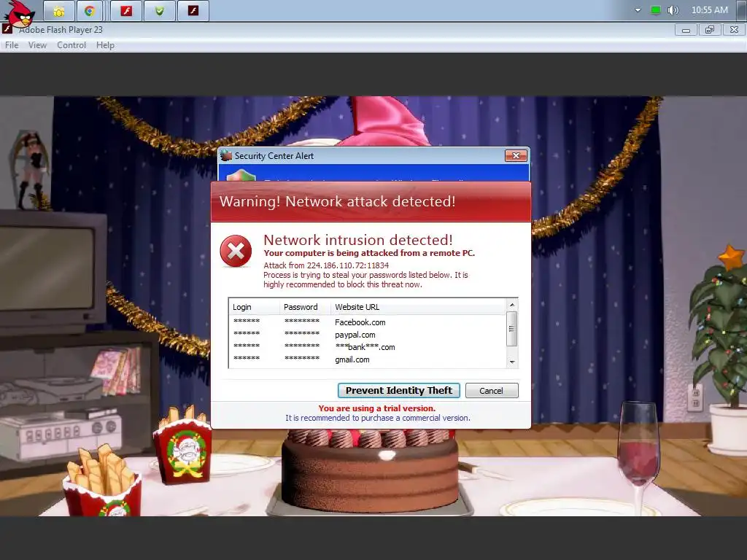Click the green monitor tray icon
This screenshot has height=560, width=747.
656,10
